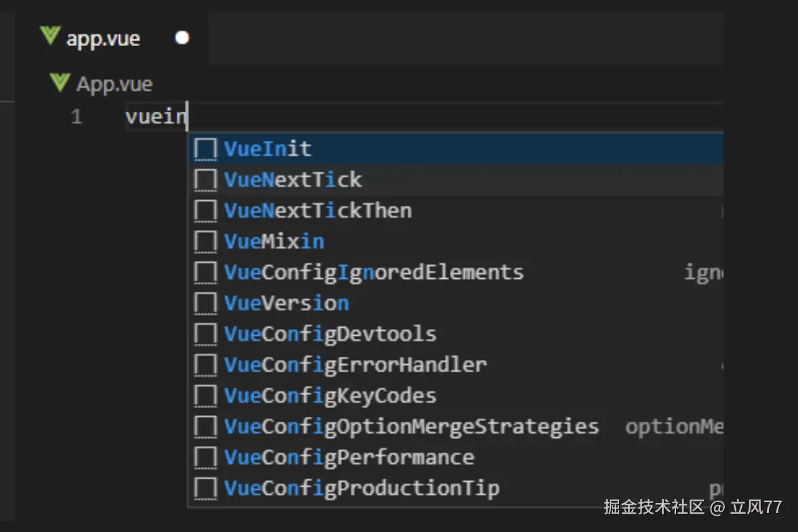Click the snippet icon beside VueNextTick
The width and height of the screenshot is (798, 532).
(205, 180)
